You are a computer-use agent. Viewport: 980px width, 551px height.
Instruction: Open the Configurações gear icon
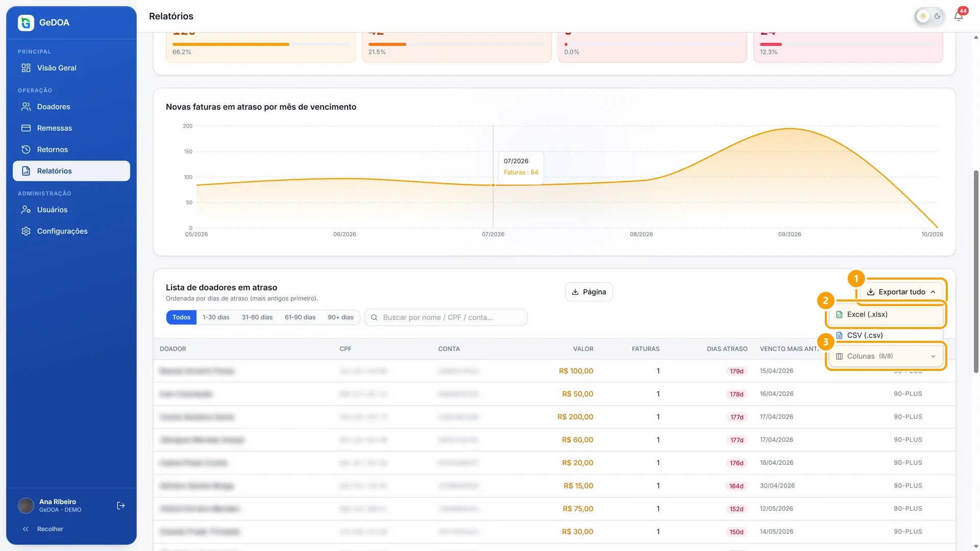pos(26,231)
